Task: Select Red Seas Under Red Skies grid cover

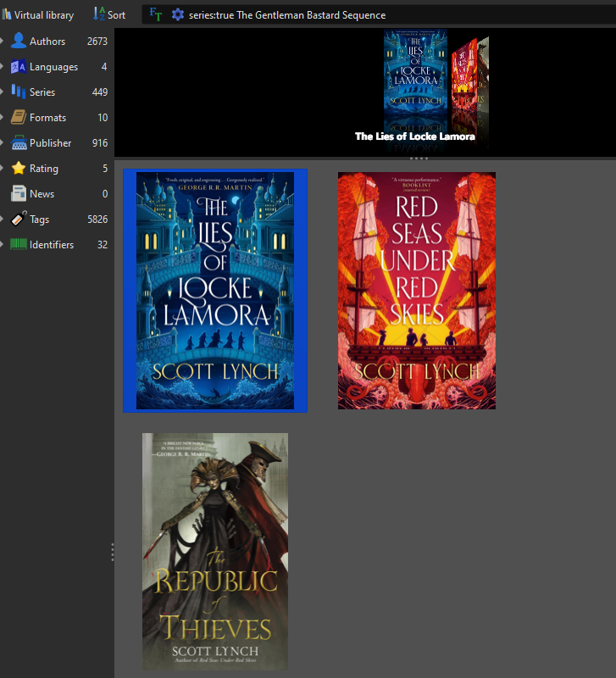Action: 417,291
